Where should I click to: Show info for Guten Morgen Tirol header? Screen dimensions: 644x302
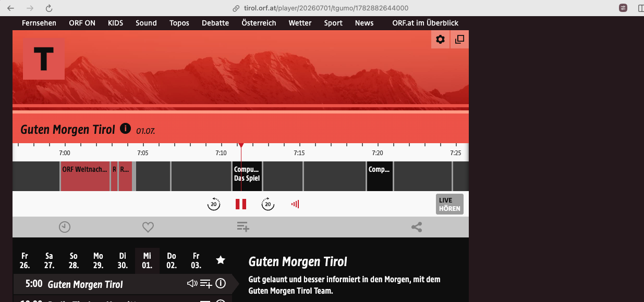point(125,128)
